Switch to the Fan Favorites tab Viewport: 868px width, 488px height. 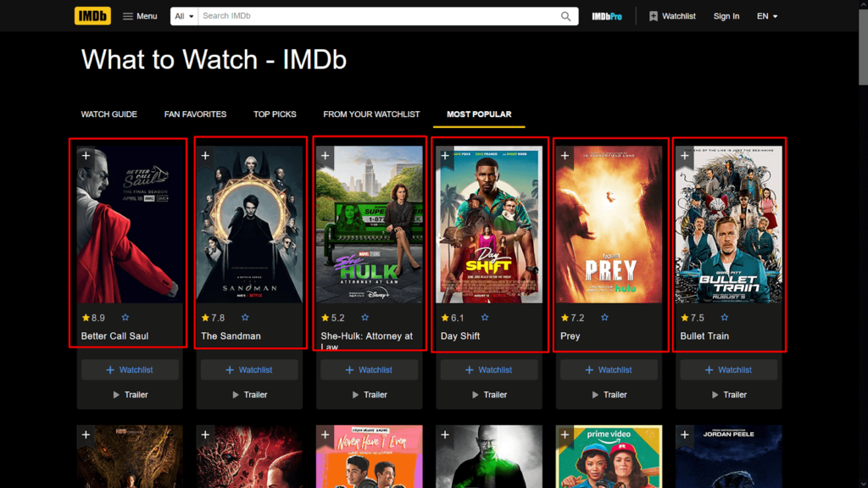tap(195, 114)
